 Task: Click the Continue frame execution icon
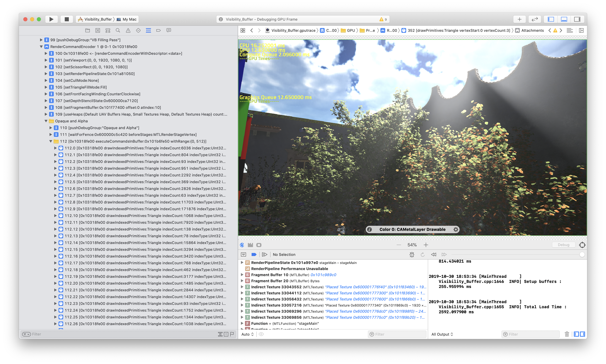pos(264,255)
